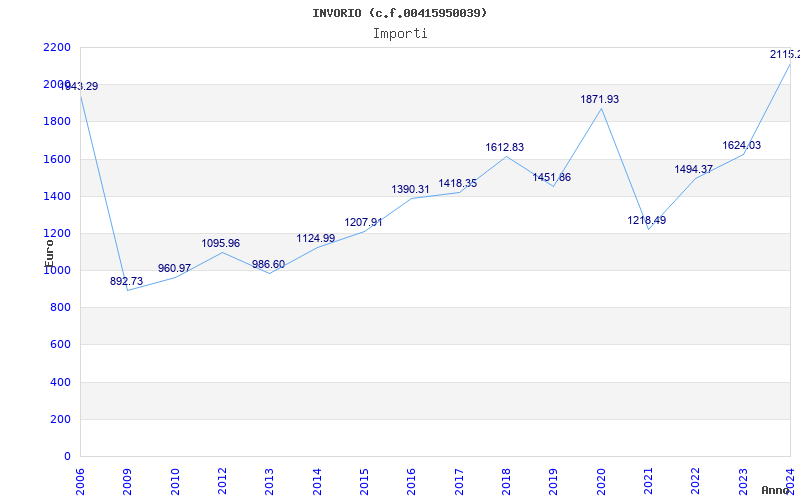Click data label 1095.96
Screen dimensions: 800x500
coord(220,243)
